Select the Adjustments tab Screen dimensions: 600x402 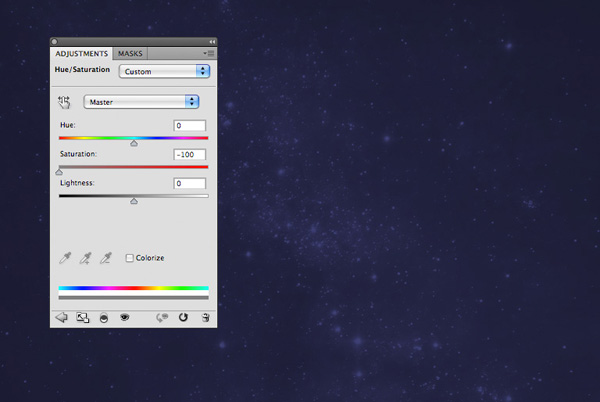(x=82, y=54)
